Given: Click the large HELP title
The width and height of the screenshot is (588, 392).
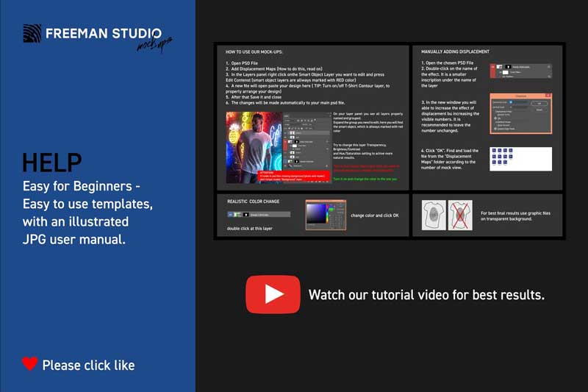Looking at the screenshot, I should tap(51, 163).
